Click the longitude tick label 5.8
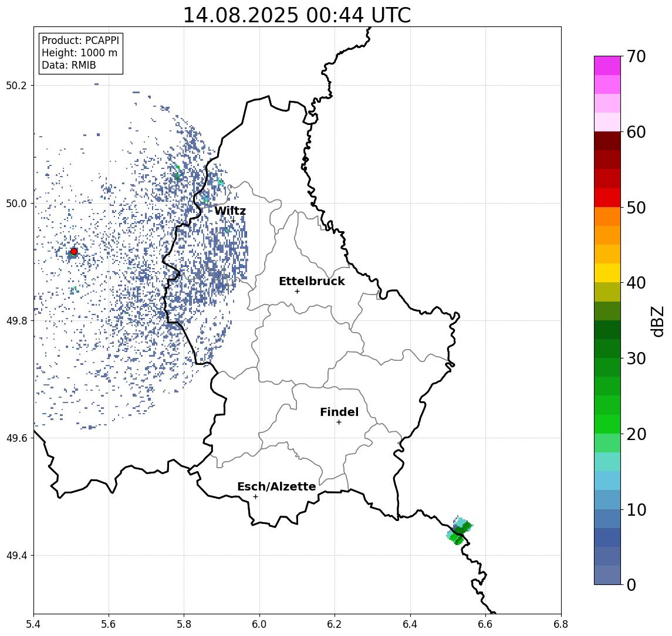The image size is (672, 636). click(184, 624)
